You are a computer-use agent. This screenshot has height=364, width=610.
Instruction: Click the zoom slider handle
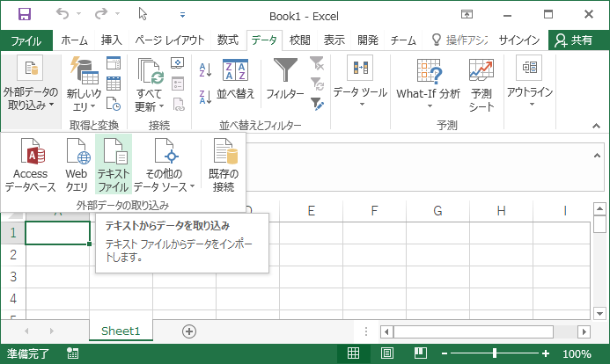pyautogui.click(x=495, y=353)
